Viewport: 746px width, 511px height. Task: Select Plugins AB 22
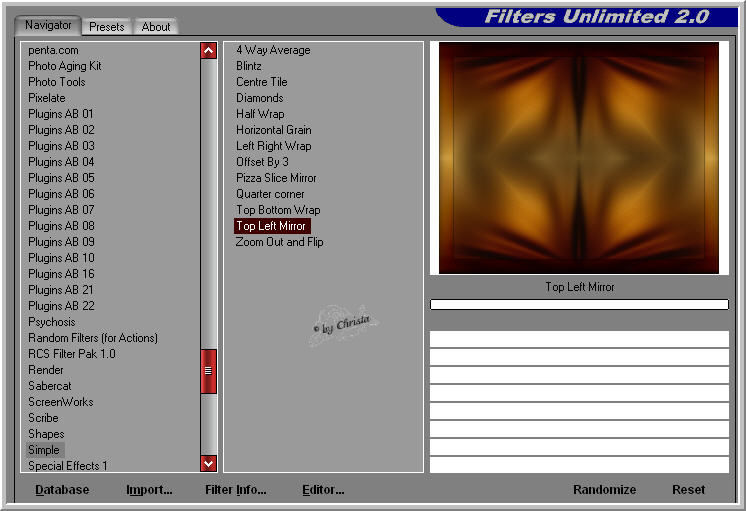pos(61,306)
